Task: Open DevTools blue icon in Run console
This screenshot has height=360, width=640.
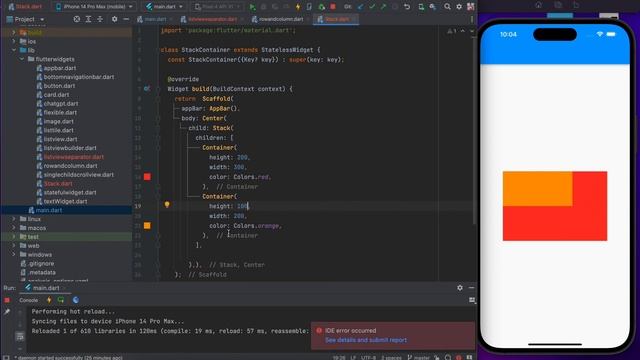Action: coord(76,300)
